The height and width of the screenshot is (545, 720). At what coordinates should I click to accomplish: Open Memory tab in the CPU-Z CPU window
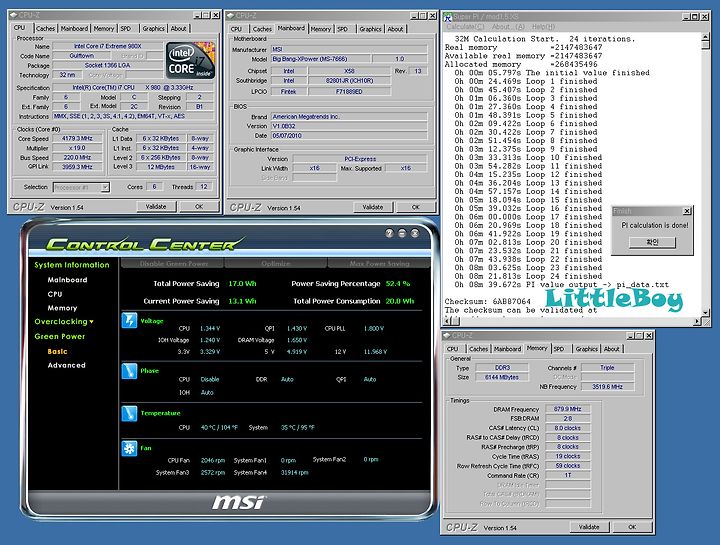point(104,28)
